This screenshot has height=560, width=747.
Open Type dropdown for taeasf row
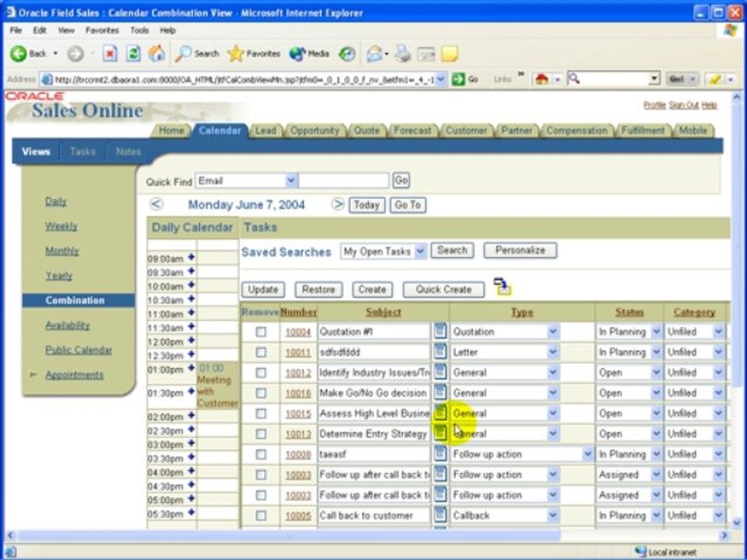tap(588, 454)
